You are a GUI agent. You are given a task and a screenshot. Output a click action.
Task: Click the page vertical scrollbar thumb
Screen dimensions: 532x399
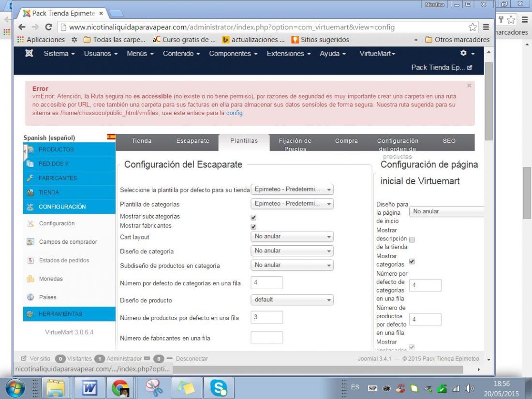[x=488, y=101]
